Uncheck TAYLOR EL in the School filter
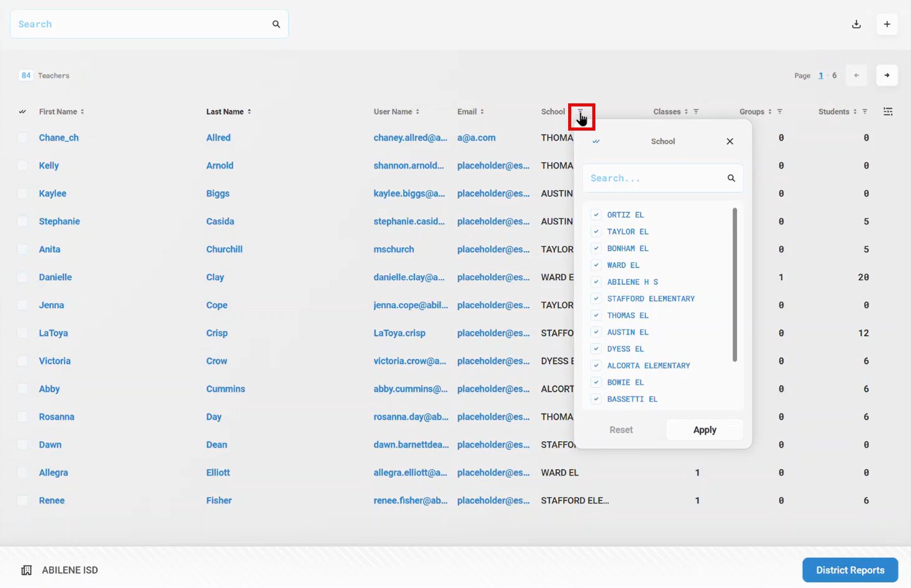 596,231
